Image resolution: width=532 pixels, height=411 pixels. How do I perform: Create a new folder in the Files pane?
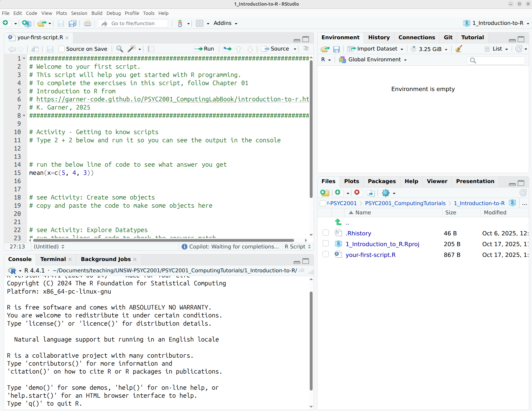coord(325,193)
